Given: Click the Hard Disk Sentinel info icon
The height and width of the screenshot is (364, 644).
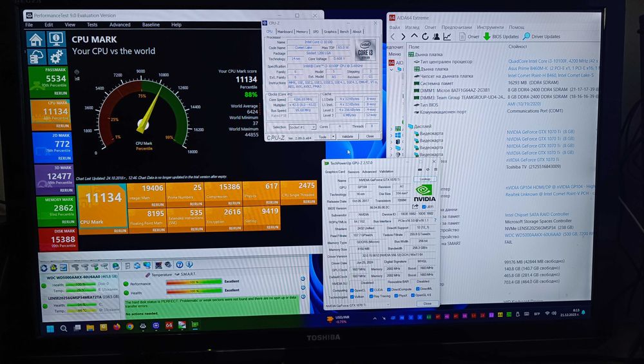Looking at the screenshot, I should [x=189, y=264].
